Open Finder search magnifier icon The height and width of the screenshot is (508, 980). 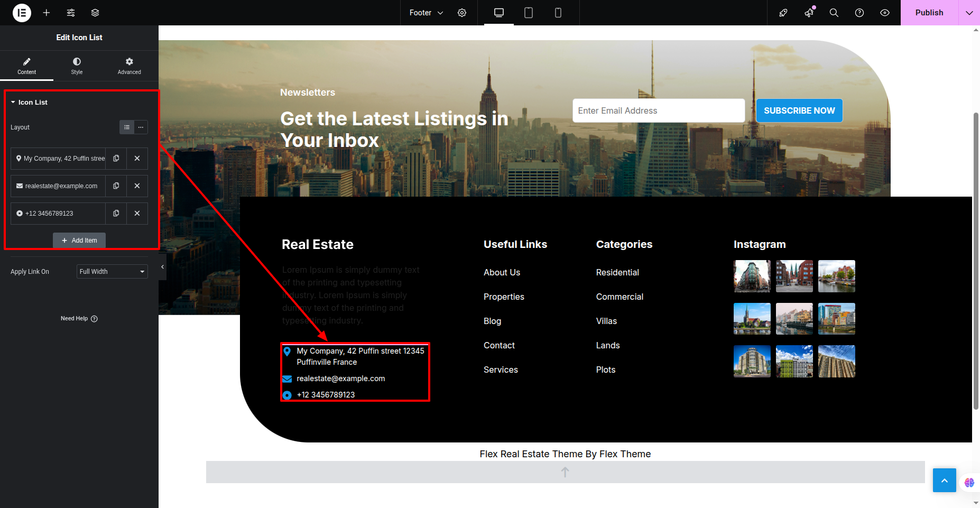[x=834, y=13]
